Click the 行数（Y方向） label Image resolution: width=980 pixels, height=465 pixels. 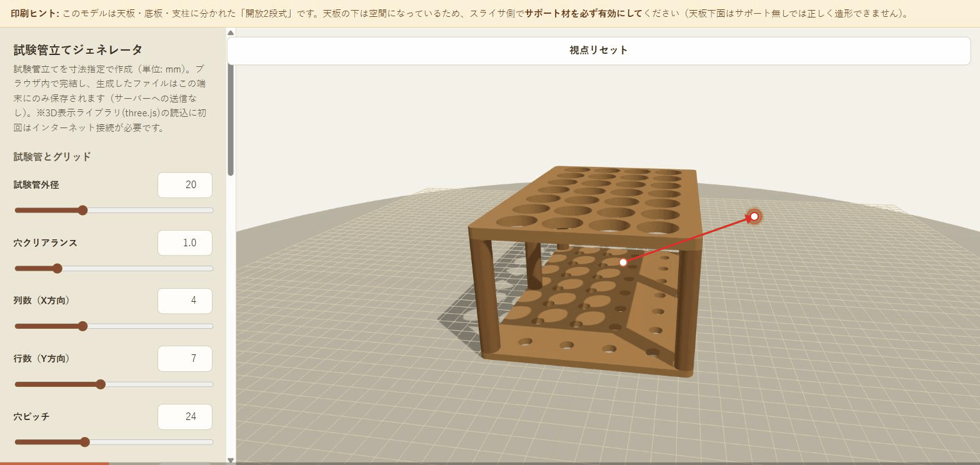point(42,359)
